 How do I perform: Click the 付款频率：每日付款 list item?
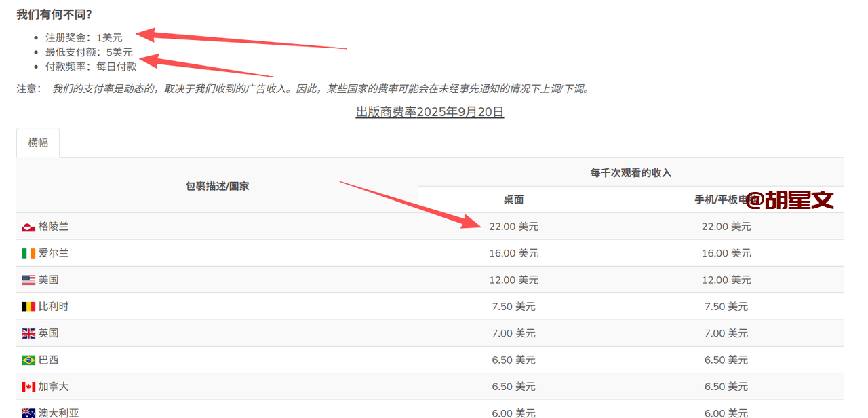(x=91, y=66)
